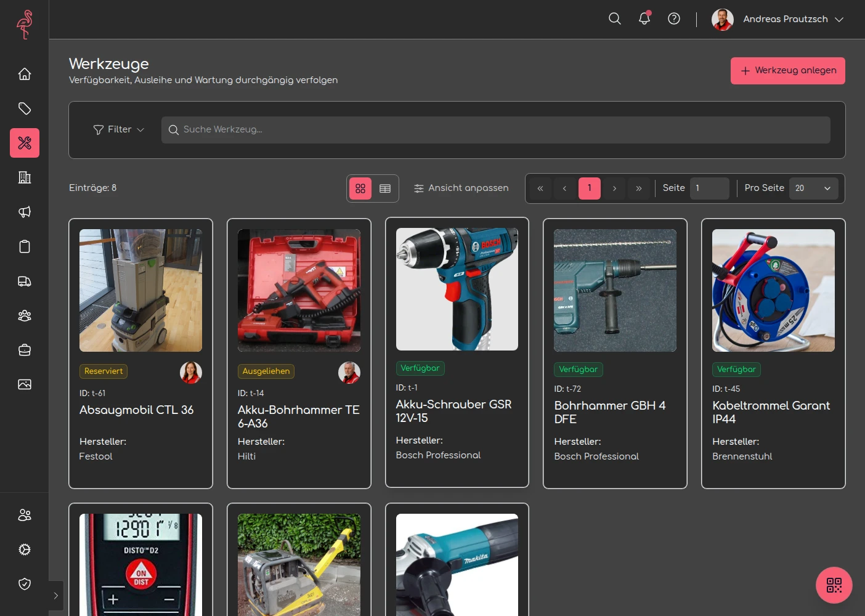Click the woman avatar on Absaugmobil card
This screenshot has height=616, width=865.
point(191,373)
